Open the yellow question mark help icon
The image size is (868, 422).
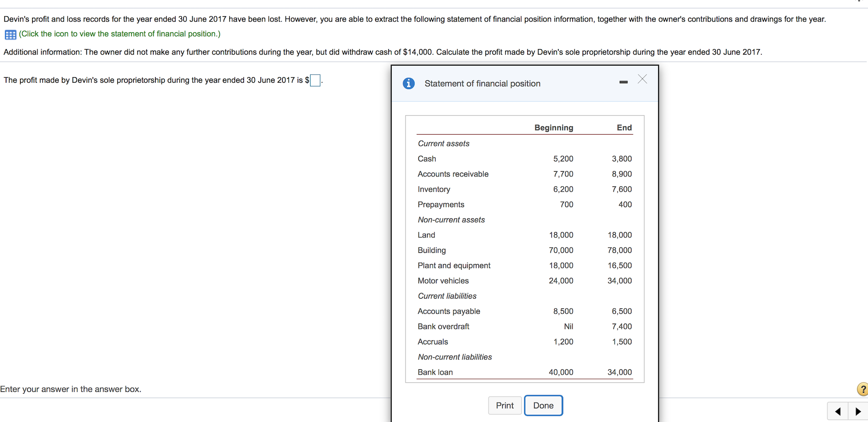click(x=862, y=389)
